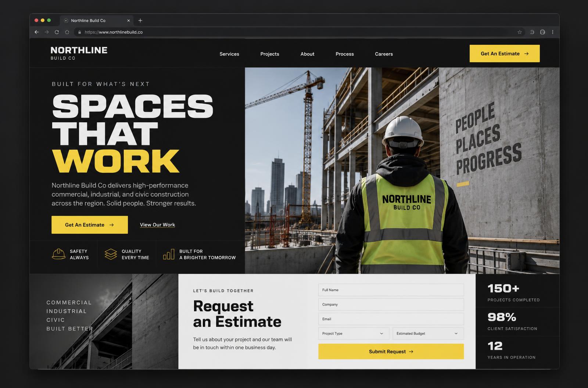Go to the Projects nav item

click(270, 54)
